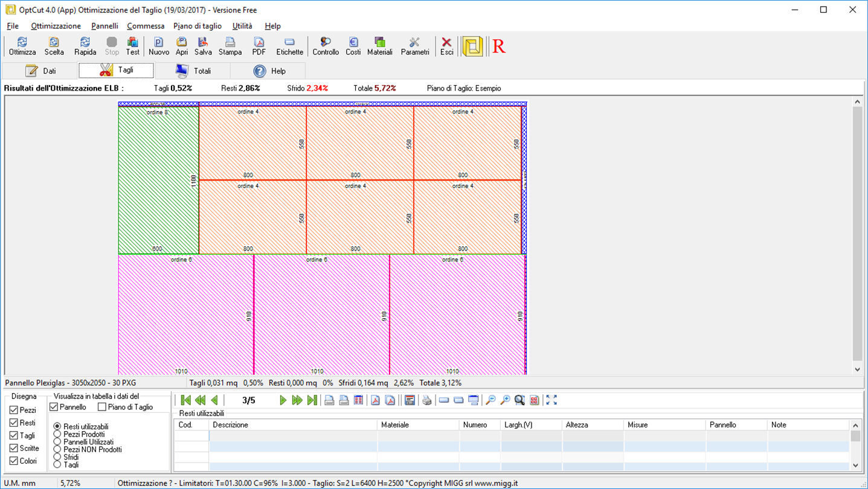Jump to first cutting plan arrow
The width and height of the screenshot is (868, 489).
point(186,400)
